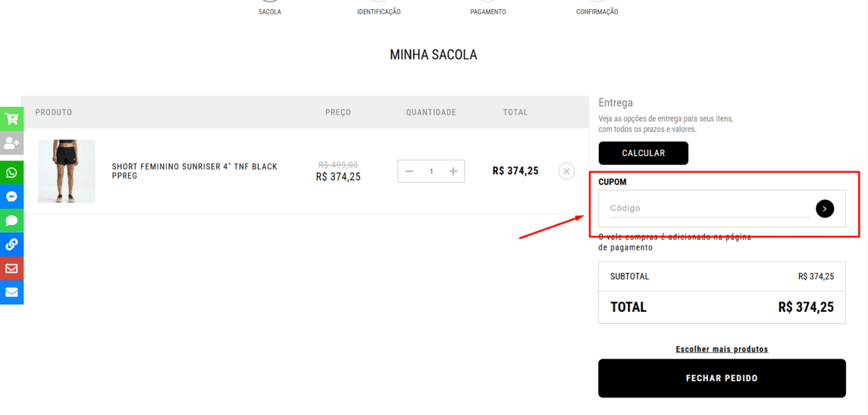Decrease quantity with the minus button
The width and height of the screenshot is (868, 415).
pos(409,171)
